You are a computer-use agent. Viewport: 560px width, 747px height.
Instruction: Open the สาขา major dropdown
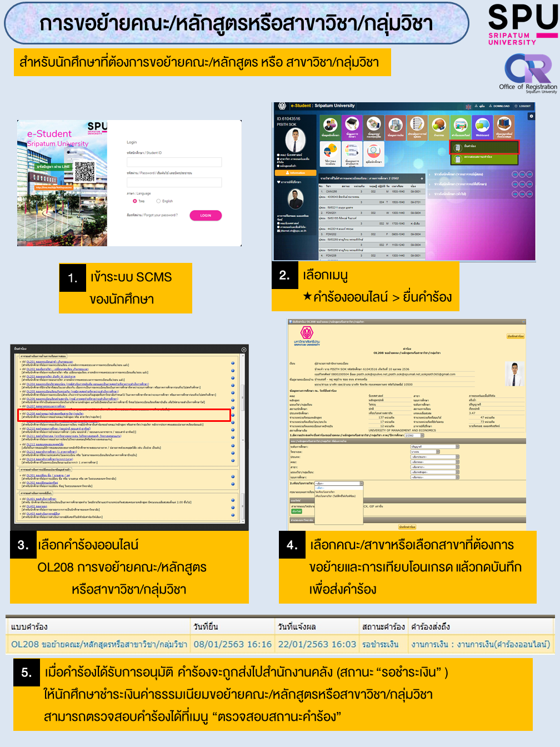click(x=435, y=467)
